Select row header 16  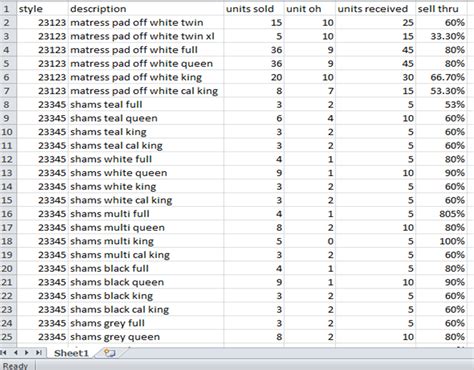(x=8, y=214)
